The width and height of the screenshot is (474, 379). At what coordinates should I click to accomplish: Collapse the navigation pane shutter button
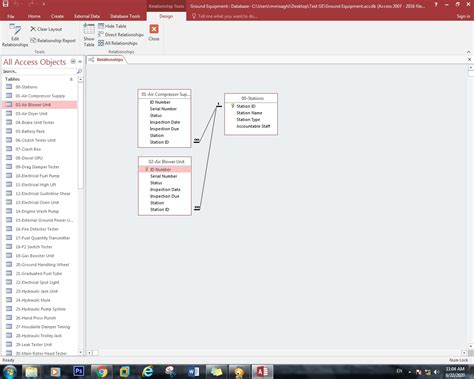coord(80,62)
